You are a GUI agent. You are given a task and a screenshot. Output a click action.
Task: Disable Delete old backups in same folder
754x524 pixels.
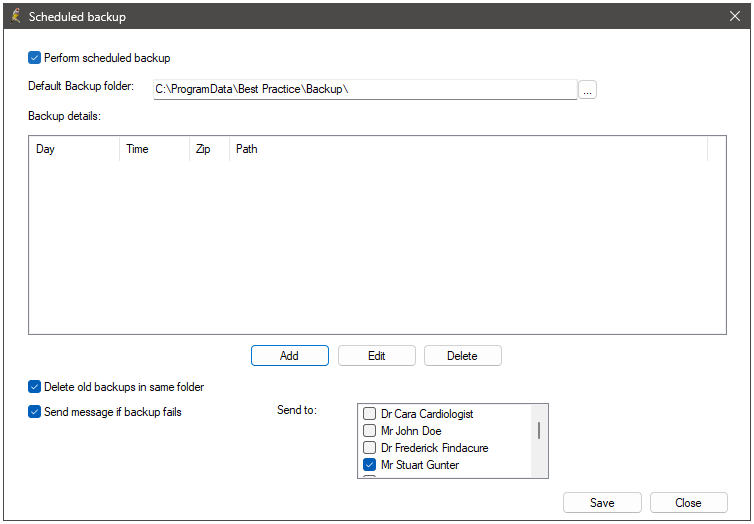pos(34,387)
